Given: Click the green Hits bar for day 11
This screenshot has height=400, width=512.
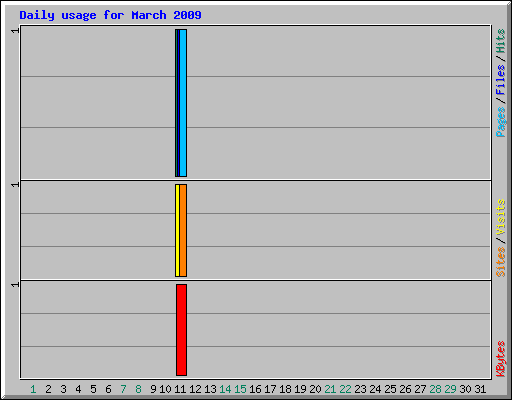Looking at the screenshot, I should point(176,103).
